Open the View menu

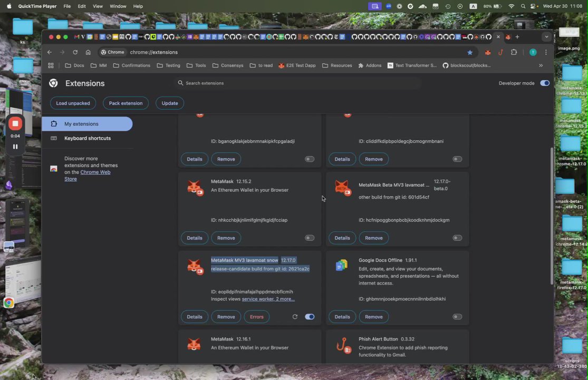pyautogui.click(x=98, y=6)
